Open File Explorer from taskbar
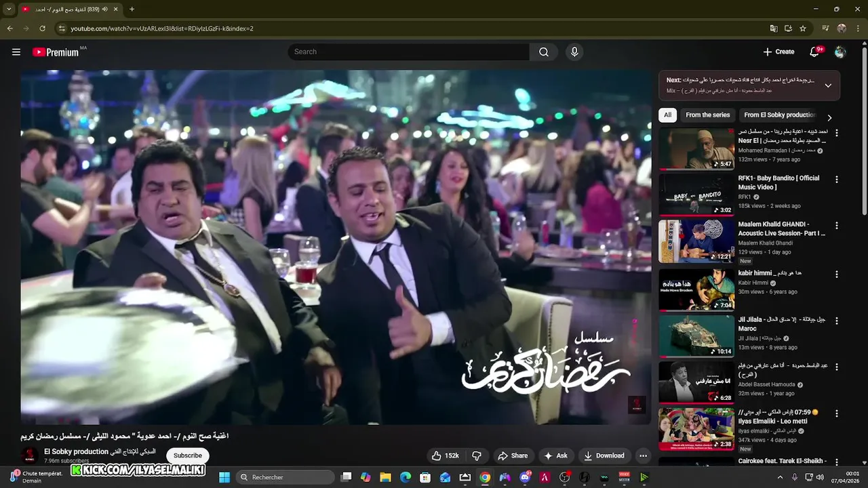 (385, 477)
